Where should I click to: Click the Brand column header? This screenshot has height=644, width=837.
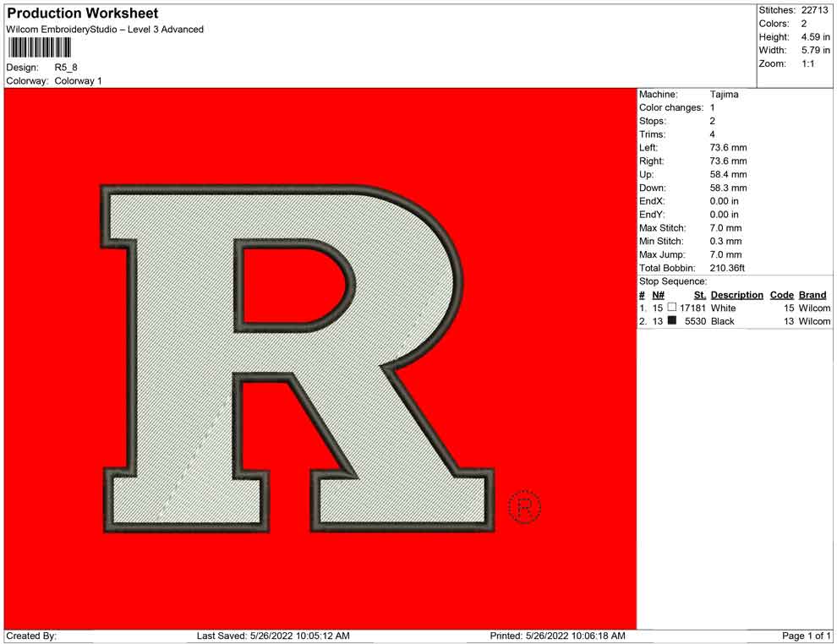(812, 295)
